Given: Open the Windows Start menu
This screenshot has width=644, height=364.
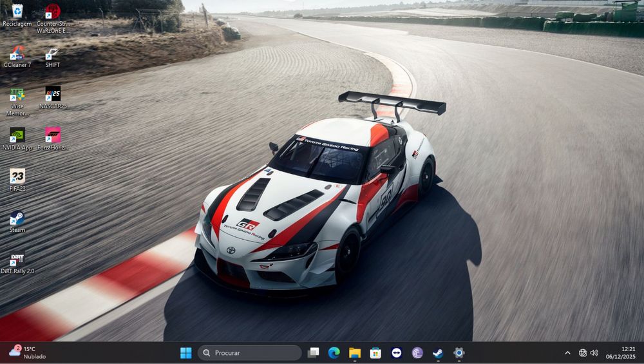Looking at the screenshot, I should [x=186, y=353].
